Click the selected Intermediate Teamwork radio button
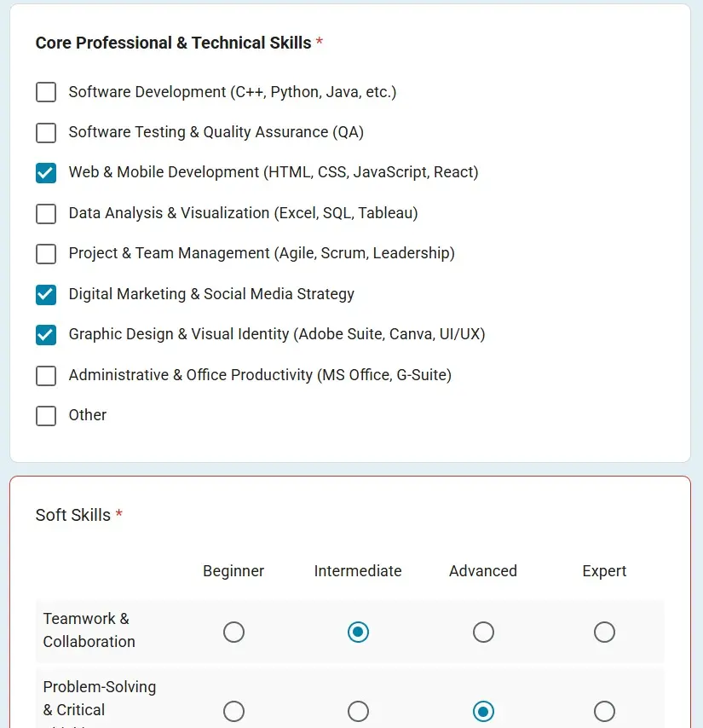The width and height of the screenshot is (703, 728). coord(358,633)
